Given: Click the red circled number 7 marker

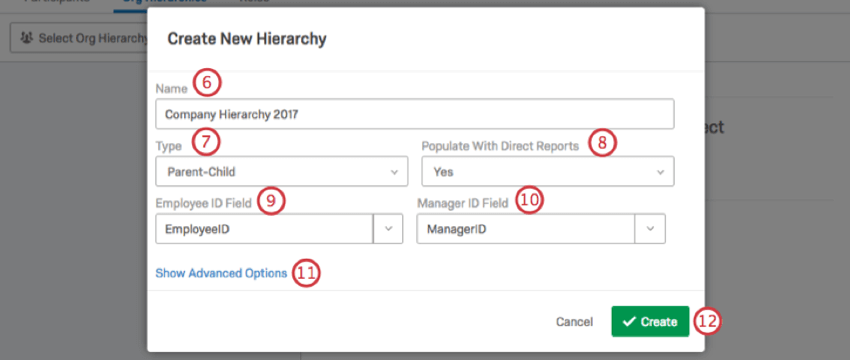Looking at the screenshot, I should click(x=206, y=142).
